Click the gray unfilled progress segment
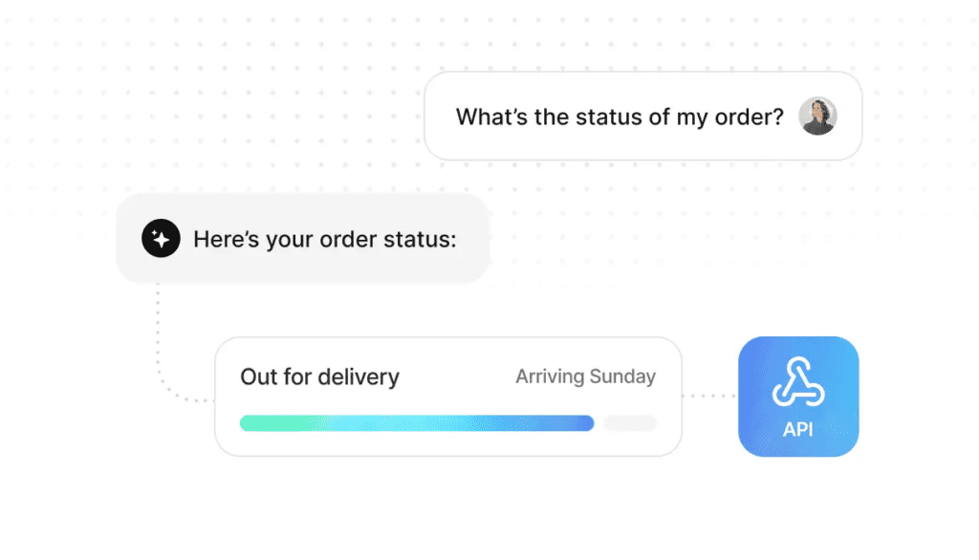 point(630,423)
